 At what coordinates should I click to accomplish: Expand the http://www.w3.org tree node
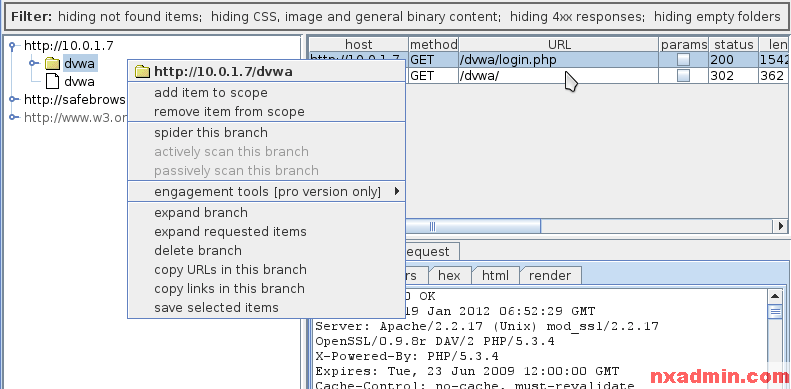coord(14,118)
